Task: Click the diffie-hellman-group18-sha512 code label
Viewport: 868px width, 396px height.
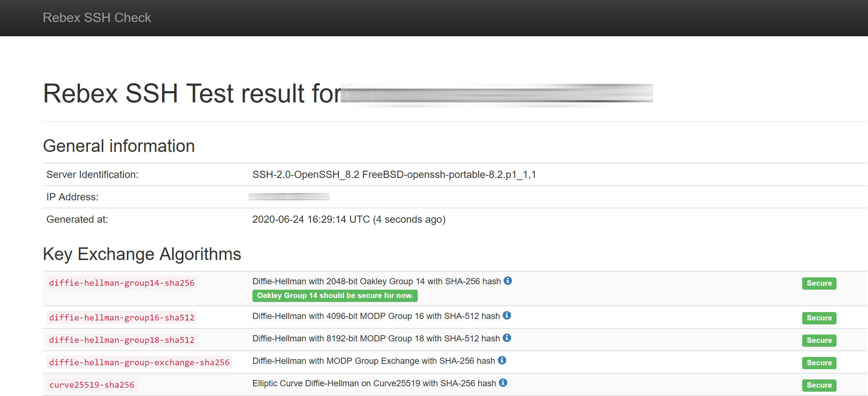Action: point(122,340)
